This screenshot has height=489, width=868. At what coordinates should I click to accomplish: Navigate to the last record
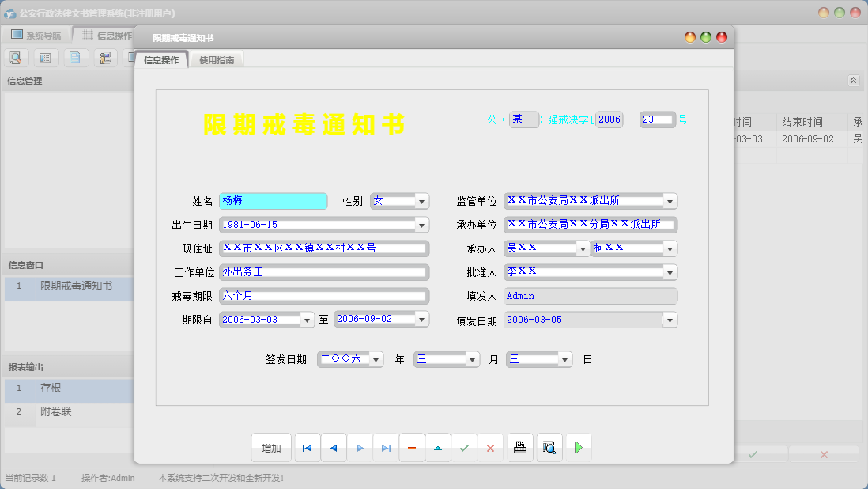pyautogui.click(x=385, y=447)
